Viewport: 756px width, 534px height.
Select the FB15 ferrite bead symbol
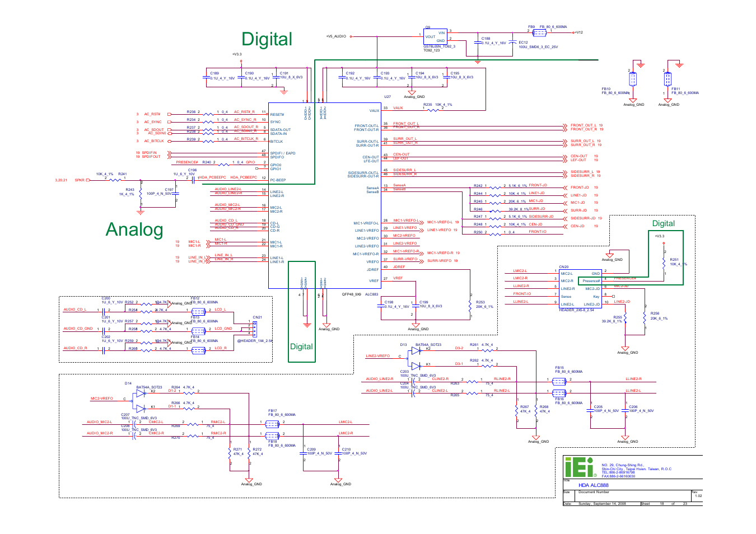click(559, 381)
